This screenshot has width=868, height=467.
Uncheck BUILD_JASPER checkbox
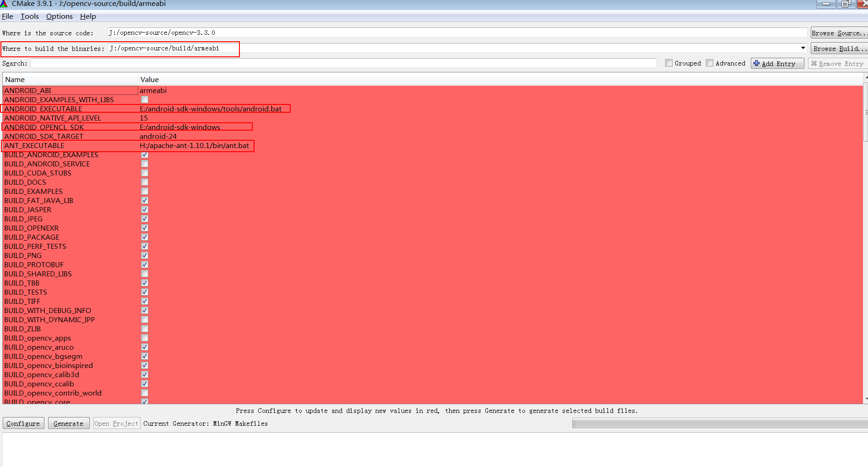coord(145,210)
